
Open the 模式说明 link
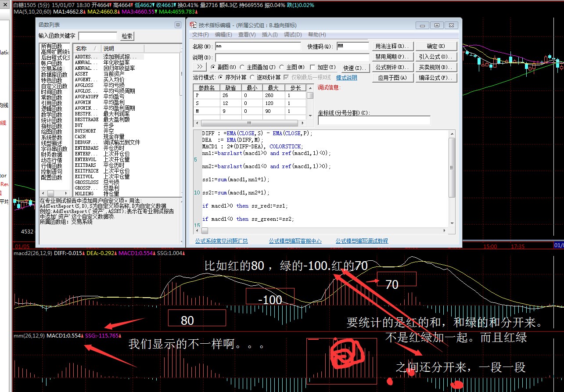tap(346, 77)
